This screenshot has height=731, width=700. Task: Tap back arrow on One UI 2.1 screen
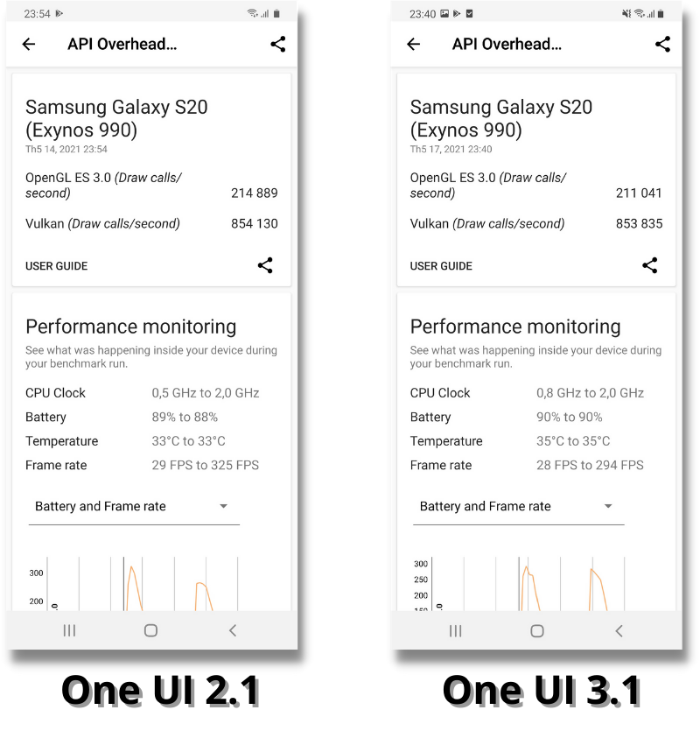(x=29, y=45)
